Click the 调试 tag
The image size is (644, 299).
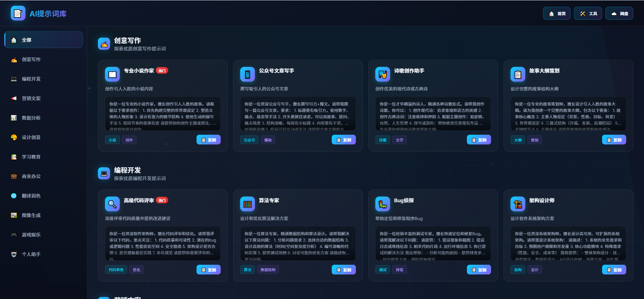point(383,270)
